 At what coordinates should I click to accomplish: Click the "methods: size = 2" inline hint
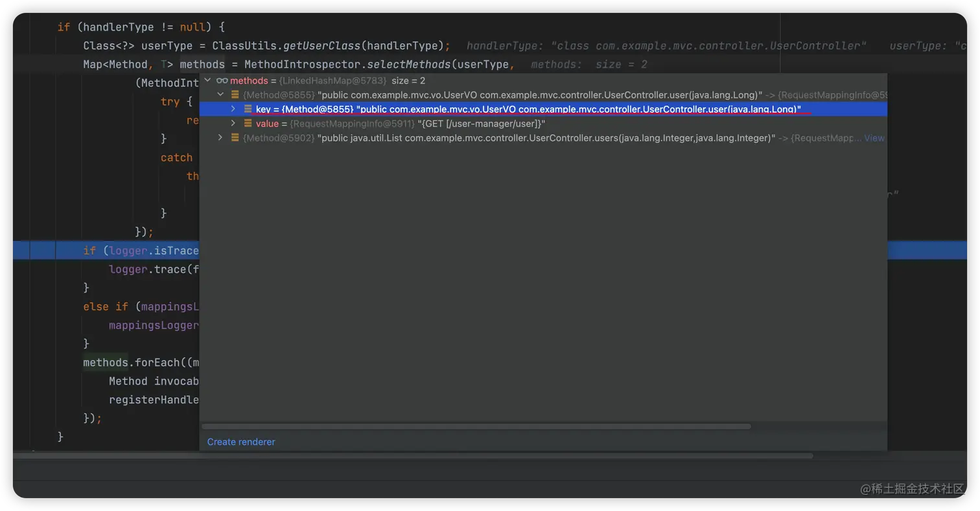(x=589, y=64)
